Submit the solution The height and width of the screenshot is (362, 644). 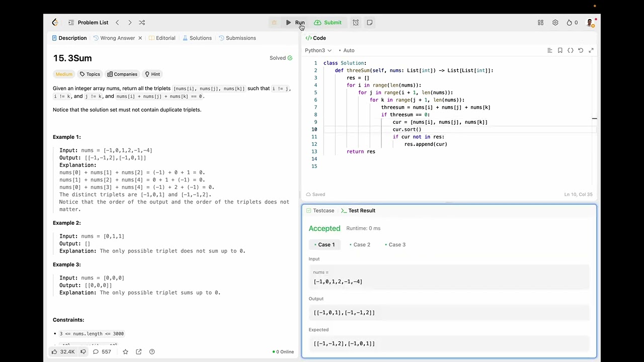pyautogui.click(x=328, y=22)
